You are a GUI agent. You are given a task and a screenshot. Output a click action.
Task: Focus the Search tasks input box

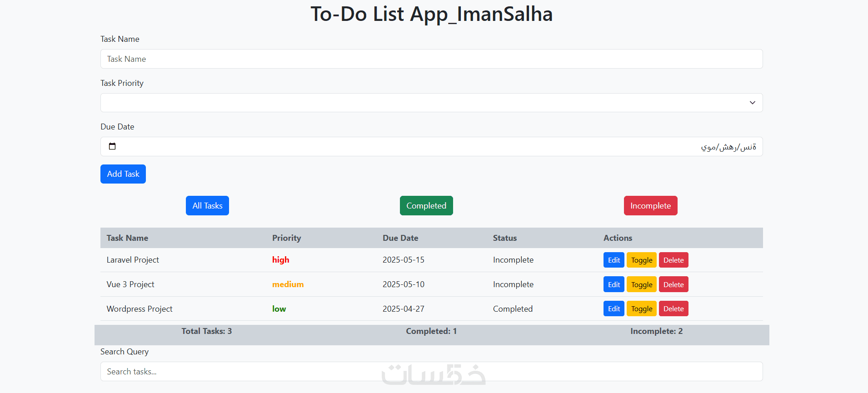[431, 372]
